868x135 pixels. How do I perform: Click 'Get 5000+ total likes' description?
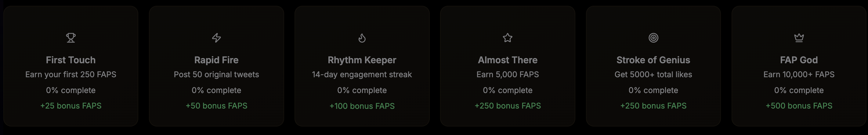click(653, 74)
